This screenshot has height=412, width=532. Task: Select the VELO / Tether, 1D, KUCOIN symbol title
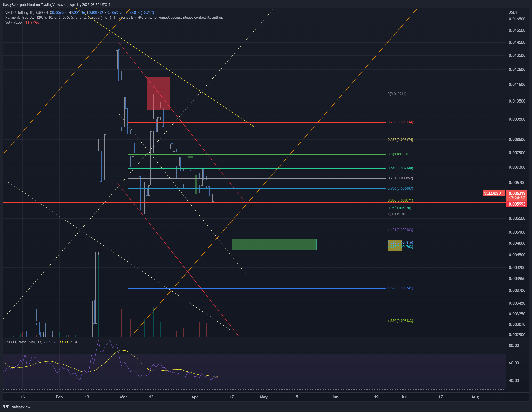point(26,13)
